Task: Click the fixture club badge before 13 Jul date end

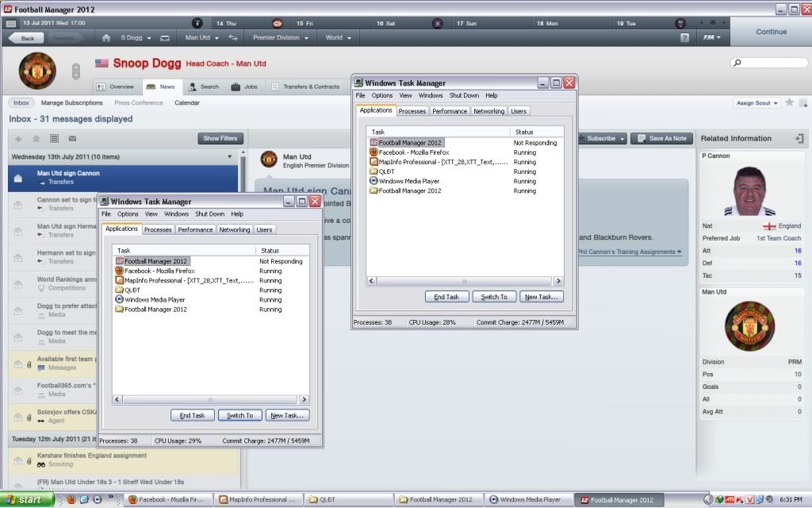Action: click(x=197, y=23)
